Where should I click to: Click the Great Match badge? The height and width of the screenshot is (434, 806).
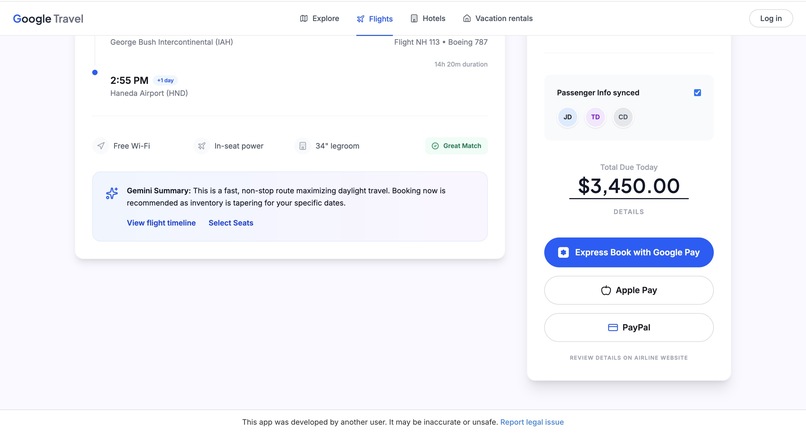(456, 146)
